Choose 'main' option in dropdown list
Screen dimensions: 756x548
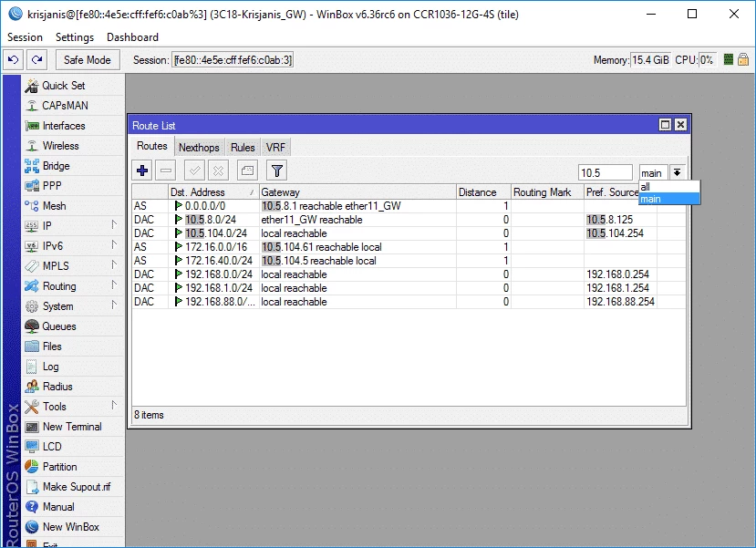651,199
